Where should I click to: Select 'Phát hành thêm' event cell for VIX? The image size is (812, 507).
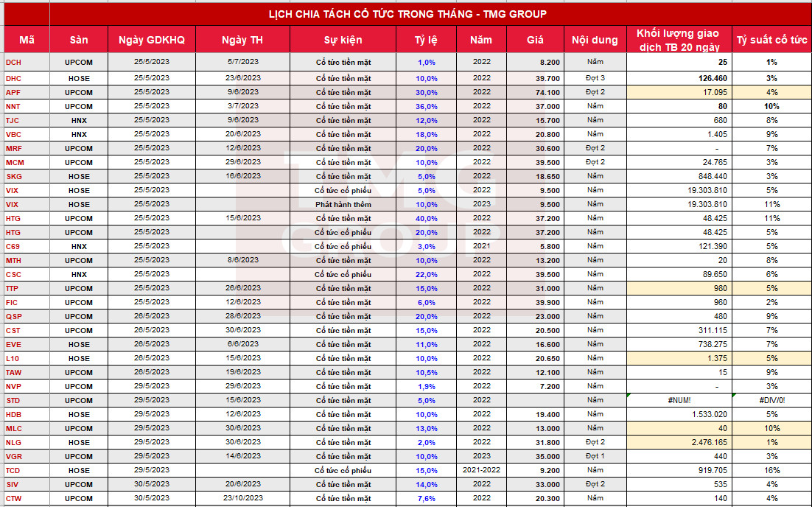(x=343, y=205)
